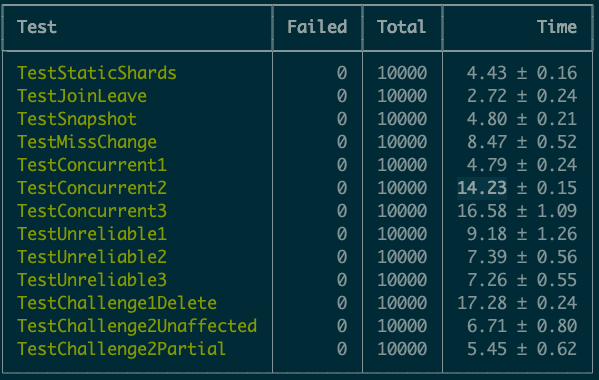Select the TestConcurrent3 row label

(x=92, y=211)
